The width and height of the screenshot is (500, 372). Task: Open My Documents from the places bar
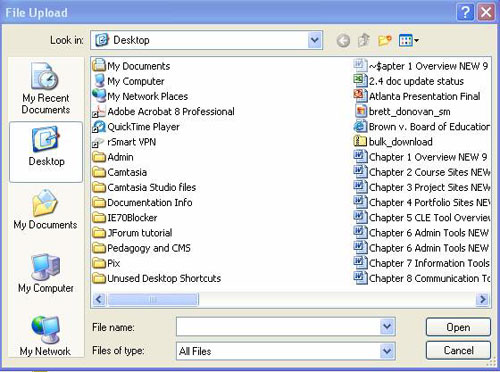point(45,210)
